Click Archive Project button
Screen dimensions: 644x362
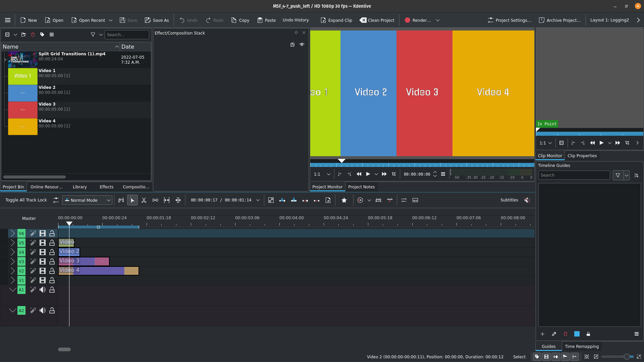560,20
